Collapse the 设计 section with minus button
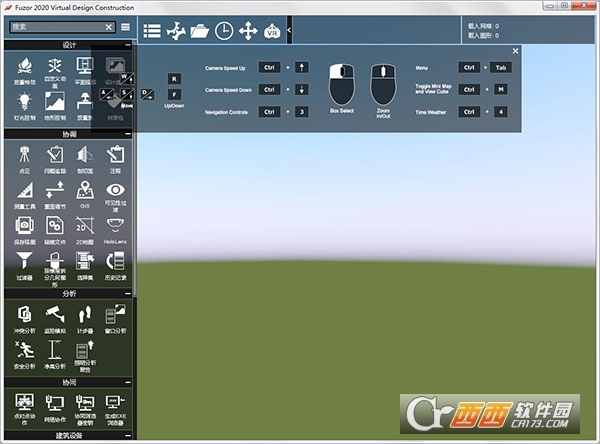Image resolution: width=600 pixels, height=444 pixels. [128, 45]
